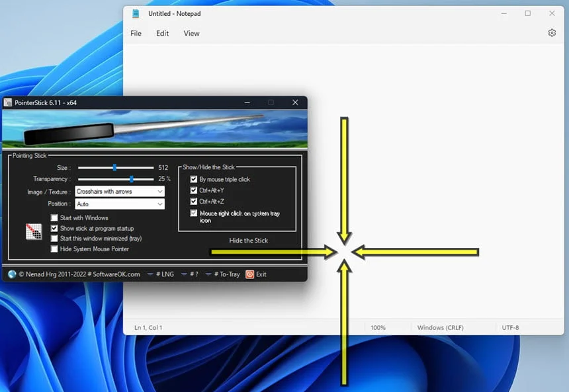Minimize the Notepad window

pyautogui.click(x=503, y=13)
